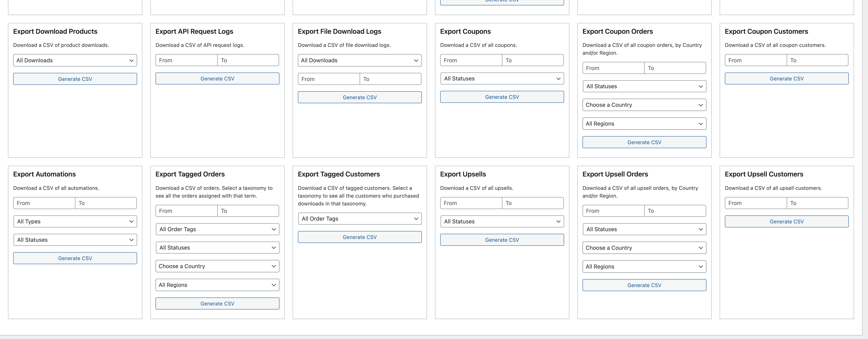Generate CSV for Export Coupons
Image resolution: width=868 pixels, height=339 pixels.
502,97
